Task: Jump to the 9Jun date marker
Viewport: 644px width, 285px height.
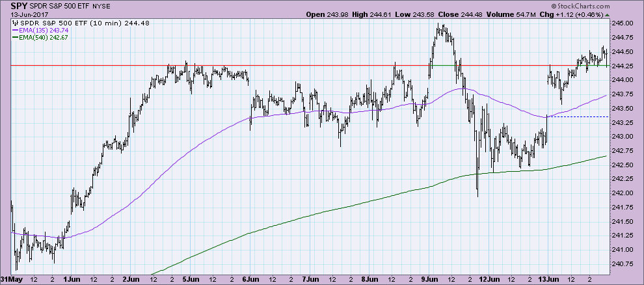Action: [429, 279]
